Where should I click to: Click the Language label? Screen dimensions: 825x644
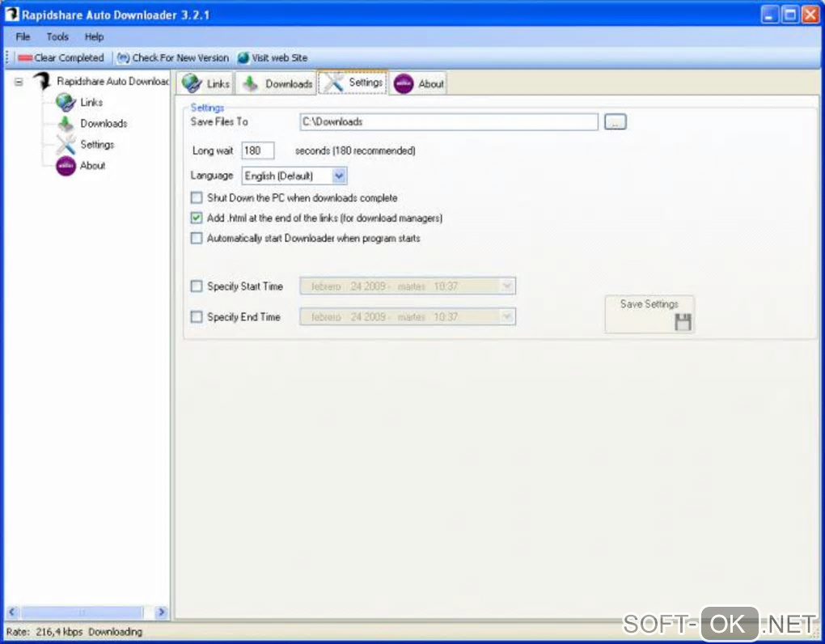pos(212,176)
